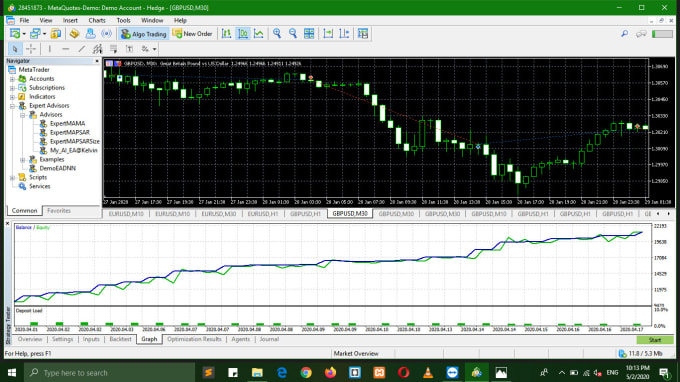Select the cursor arrow tool
This screenshot has width=680, height=382.
click(x=15, y=49)
